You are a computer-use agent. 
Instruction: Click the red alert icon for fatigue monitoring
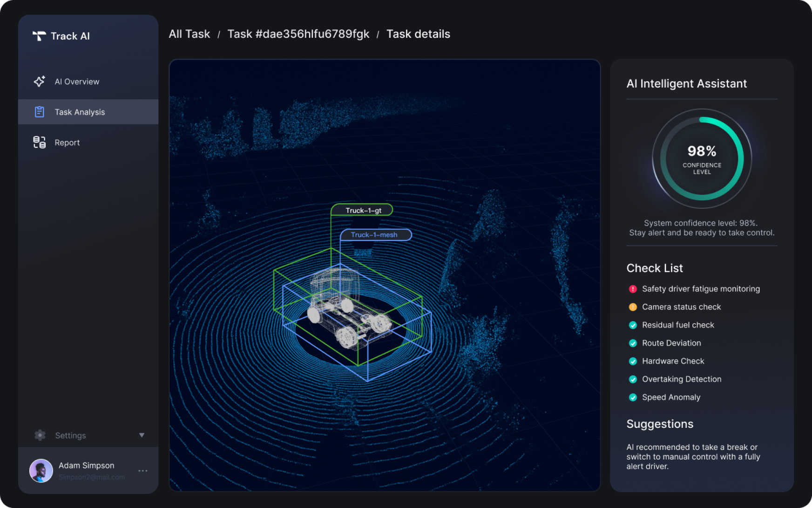633,289
